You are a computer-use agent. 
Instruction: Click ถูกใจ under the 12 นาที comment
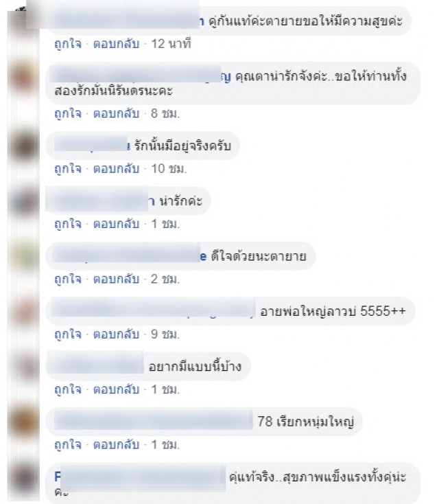click(x=68, y=44)
